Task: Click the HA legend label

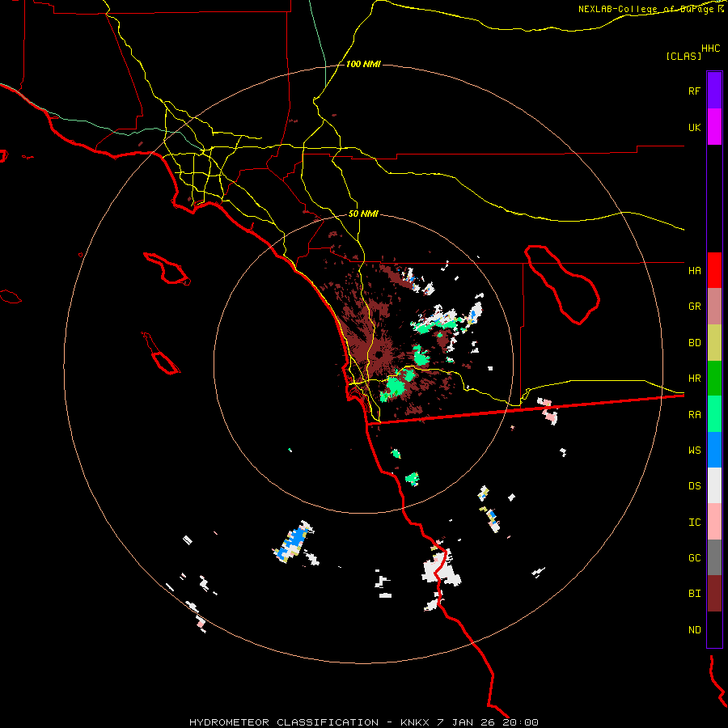Action: pyautogui.click(x=694, y=270)
